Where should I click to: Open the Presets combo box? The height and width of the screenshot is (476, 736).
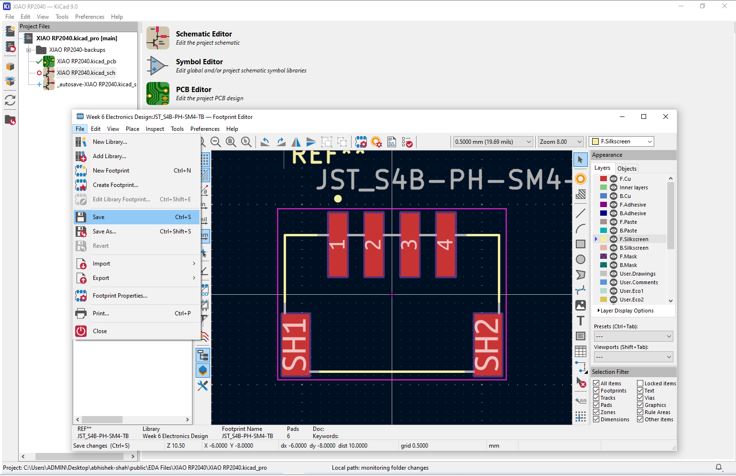[x=633, y=336]
